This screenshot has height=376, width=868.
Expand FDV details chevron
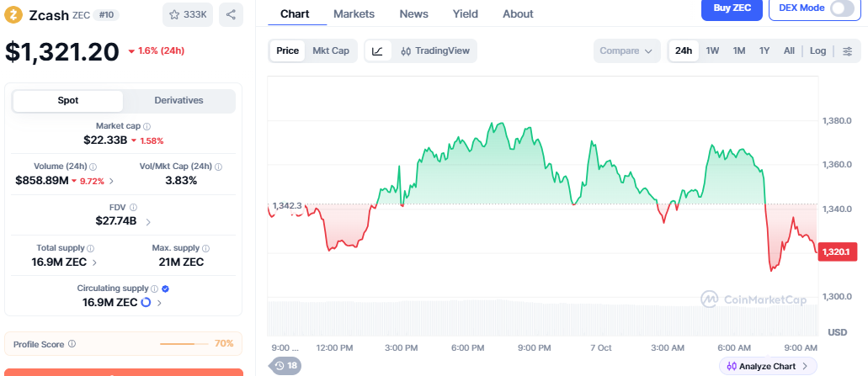tap(148, 222)
